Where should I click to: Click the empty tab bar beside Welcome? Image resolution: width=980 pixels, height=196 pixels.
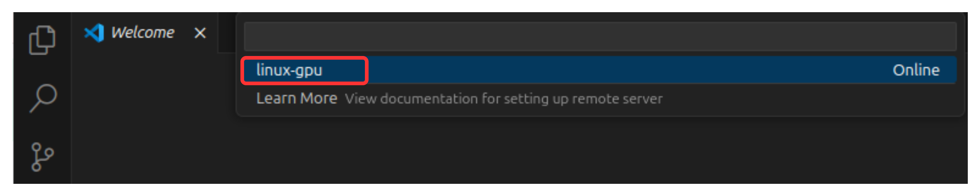(x=227, y=33)
